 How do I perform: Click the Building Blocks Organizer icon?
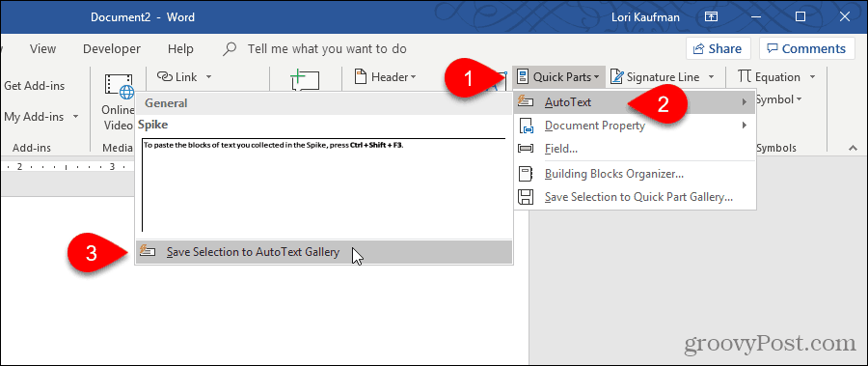click(x=526, y=174)
